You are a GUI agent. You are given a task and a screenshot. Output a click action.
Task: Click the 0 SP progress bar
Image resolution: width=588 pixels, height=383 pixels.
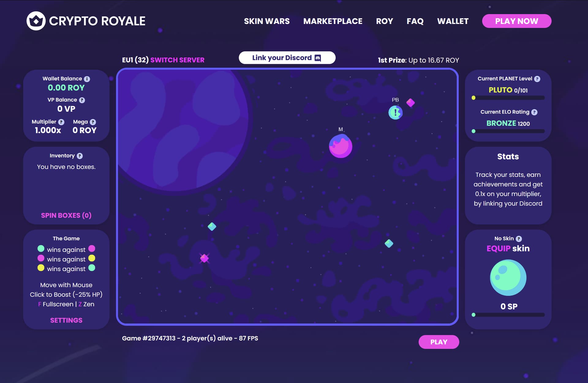(x=508, y=315)
